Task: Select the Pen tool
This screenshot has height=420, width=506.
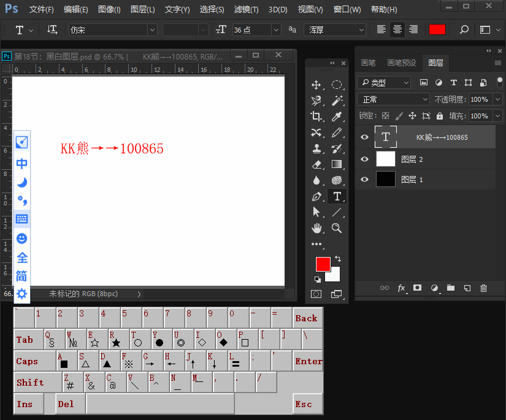Action: [316, 196]
